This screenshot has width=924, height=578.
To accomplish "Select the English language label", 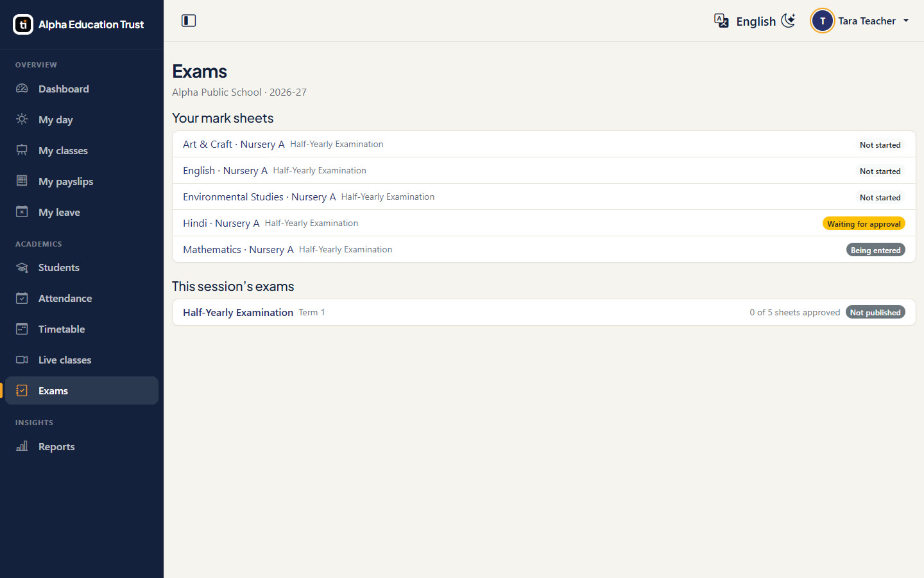I will 756,21.
